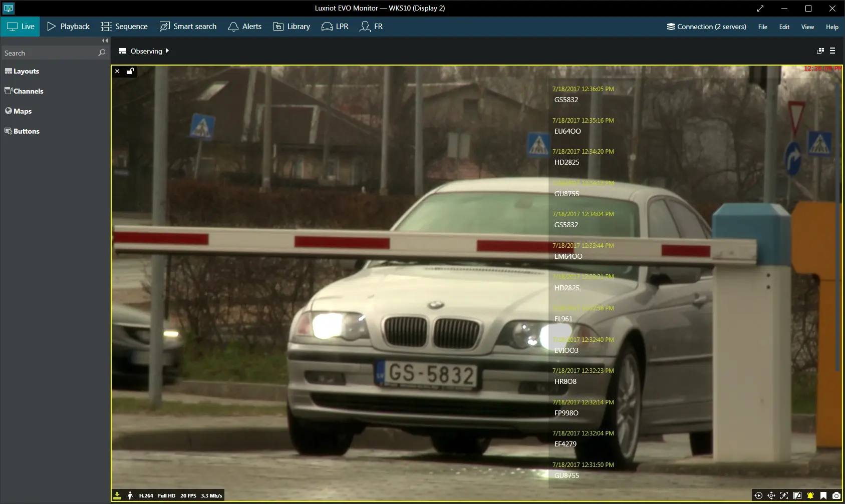Image resolution: width=845 pixels, height=504 pixels.
Task: Open the Connection (2 servers) button
Action: [706, 27]
